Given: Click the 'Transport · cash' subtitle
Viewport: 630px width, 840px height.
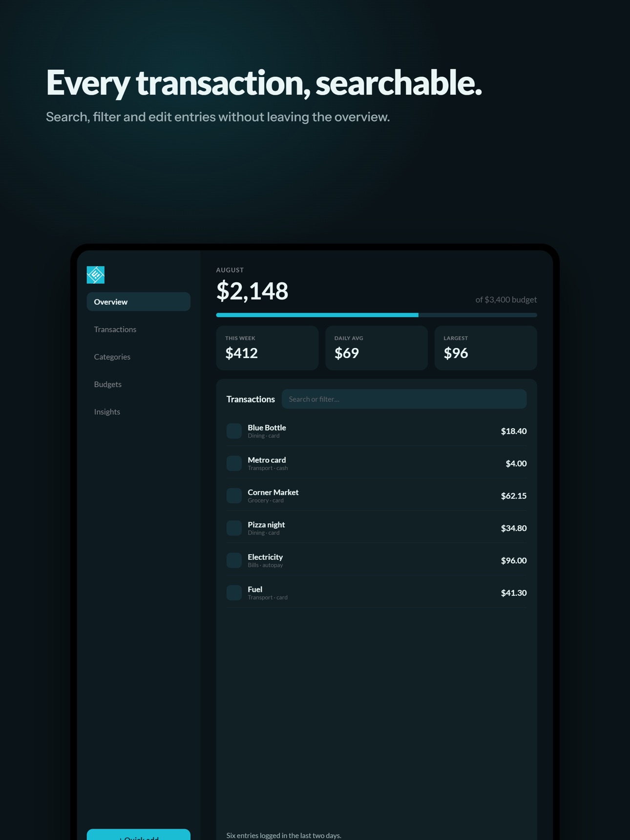Looking at the screenshot, I should click(x=268, y=468).
